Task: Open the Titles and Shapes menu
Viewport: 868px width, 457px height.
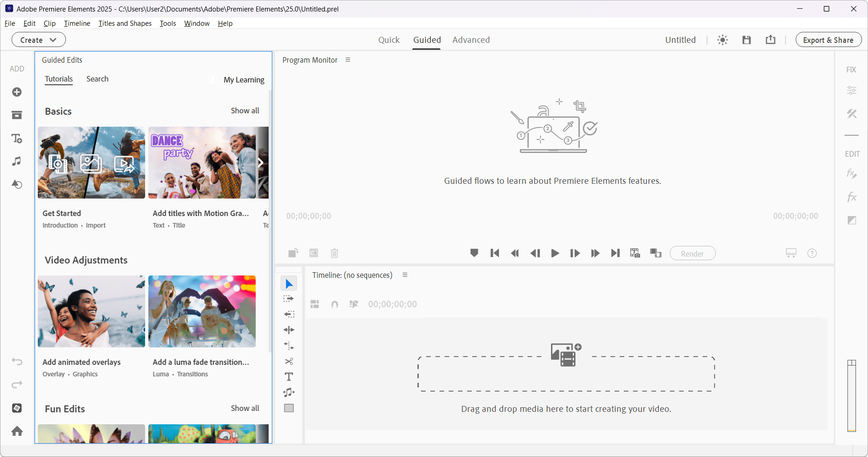Action: pos(125,23)
